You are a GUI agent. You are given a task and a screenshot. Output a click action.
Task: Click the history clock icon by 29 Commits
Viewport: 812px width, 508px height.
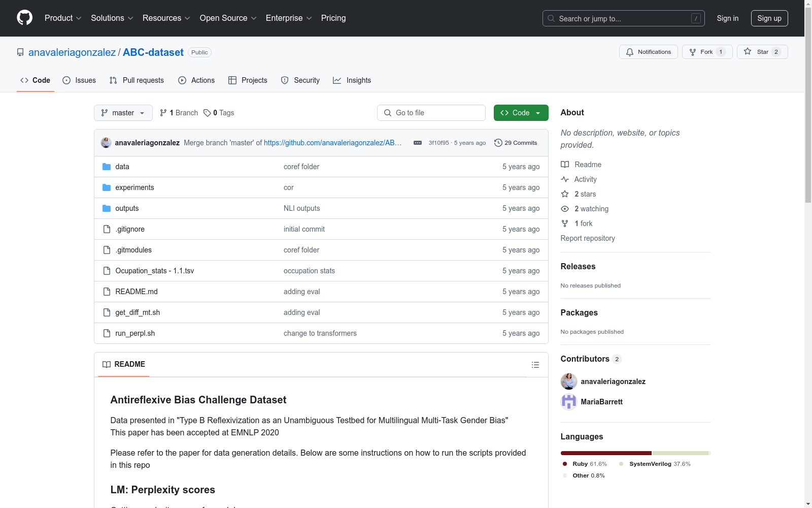(498, 143)
